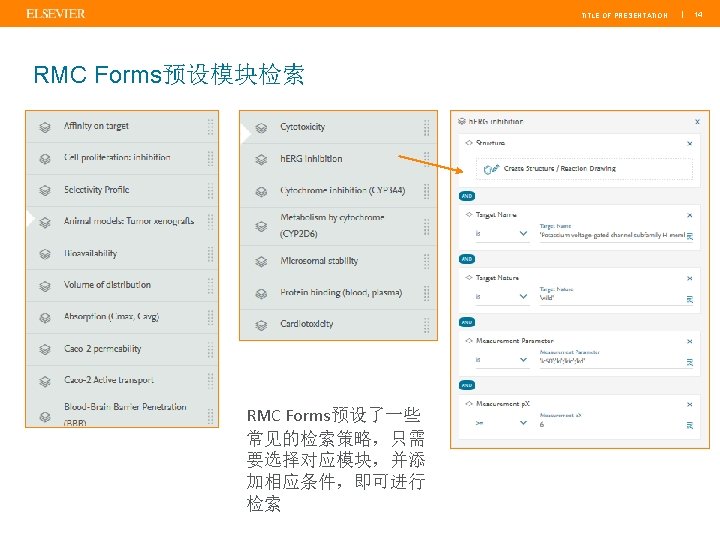Viewport: 720px width, 540px height.
Task: Click the layers icon beside Volume of distribution
Action: click(x=45, y=286)
